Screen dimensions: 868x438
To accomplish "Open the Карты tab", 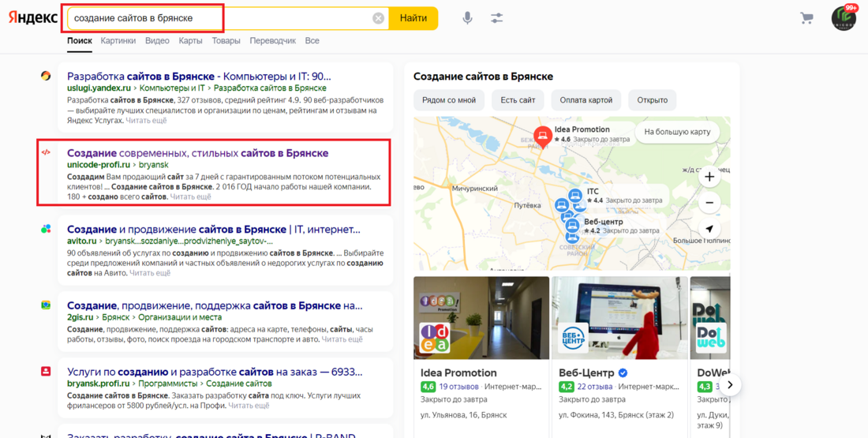I will [x=190, y=41].
